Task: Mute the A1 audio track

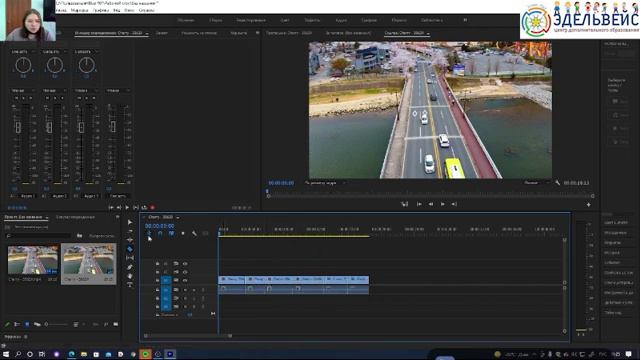Action: tap(185, 290)
